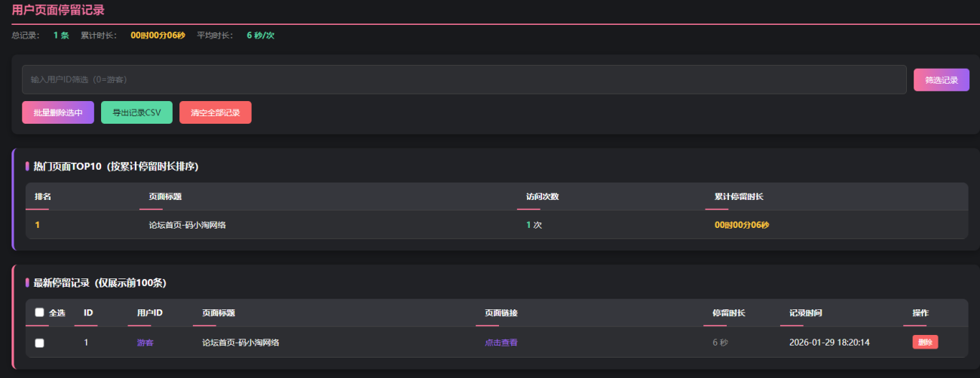Click the 记录时间 column header
This screenshot has width=980, height=378.
pos(805,313)
